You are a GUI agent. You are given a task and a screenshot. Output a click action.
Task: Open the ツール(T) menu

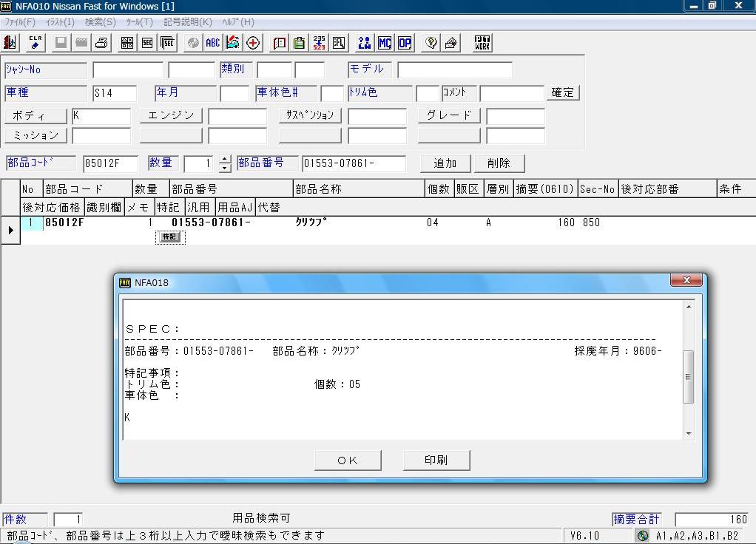(139, 22)
